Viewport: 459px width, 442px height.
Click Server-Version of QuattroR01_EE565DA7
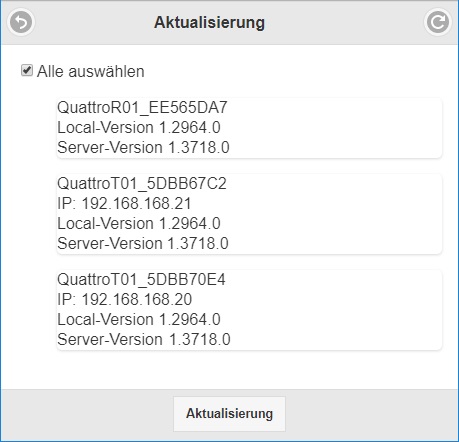coord(143,147)
